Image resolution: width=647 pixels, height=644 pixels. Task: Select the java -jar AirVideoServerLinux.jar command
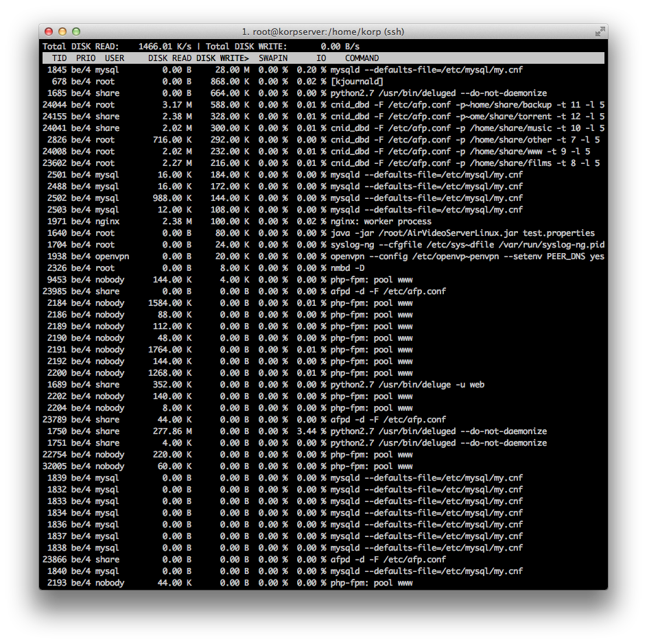point(462,233)
